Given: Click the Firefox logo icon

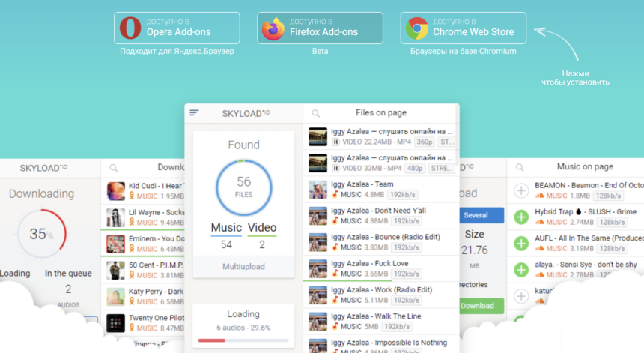Looking at the screenshot, I should (x=273, y=28).
